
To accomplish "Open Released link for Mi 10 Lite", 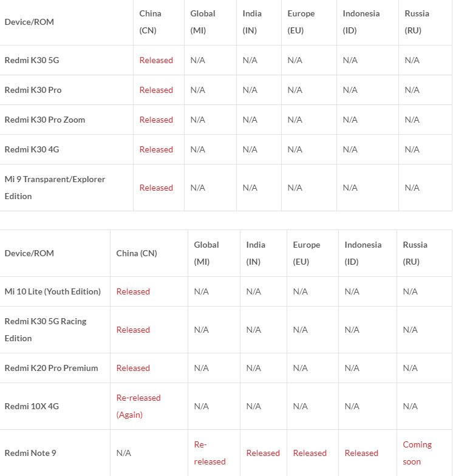I will click(x=133, y=291).
